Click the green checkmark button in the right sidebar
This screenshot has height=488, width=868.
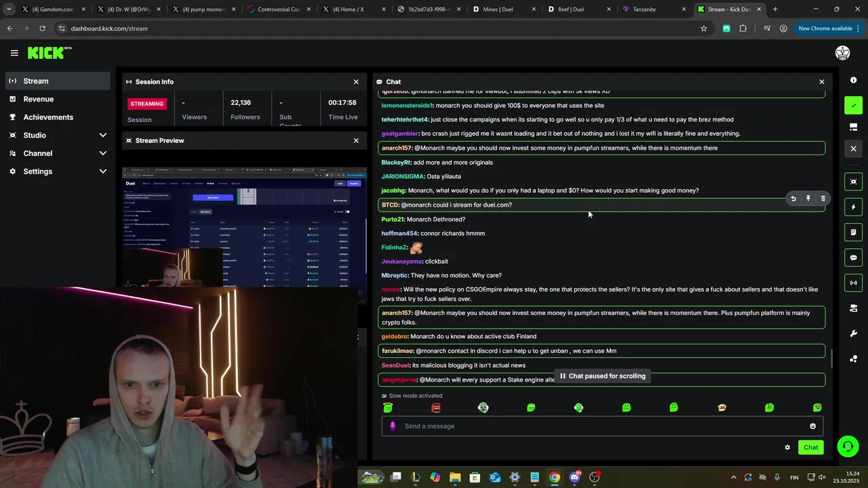tap(853, 105)
